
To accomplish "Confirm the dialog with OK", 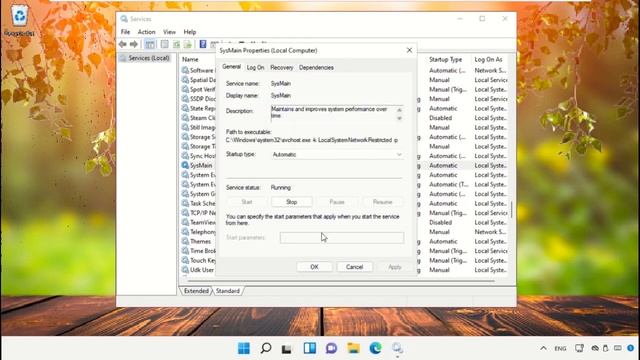I will [x=314, y=267].
